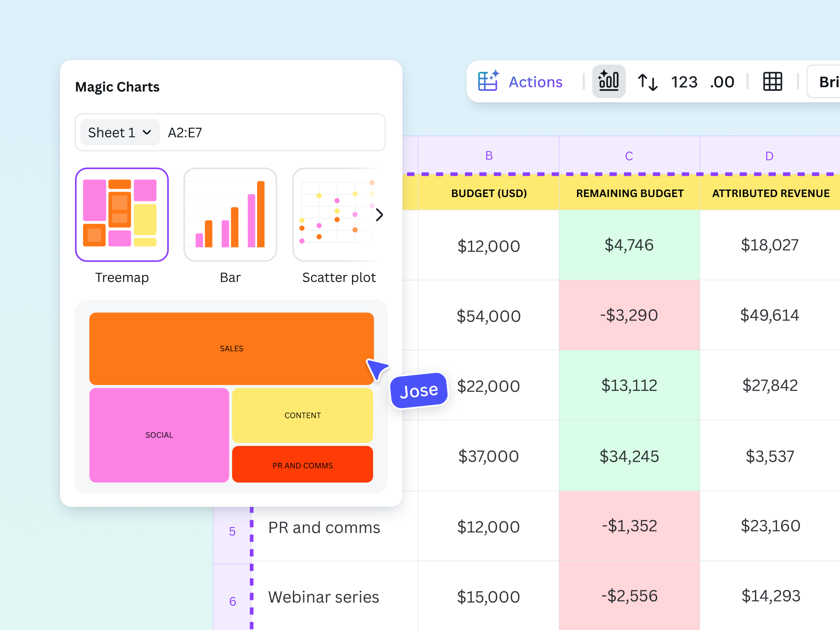Click the pink SOCIAL treemap block
Viewport: 840px width, 630px height.
pyautogui.click(x=159, y=435)
